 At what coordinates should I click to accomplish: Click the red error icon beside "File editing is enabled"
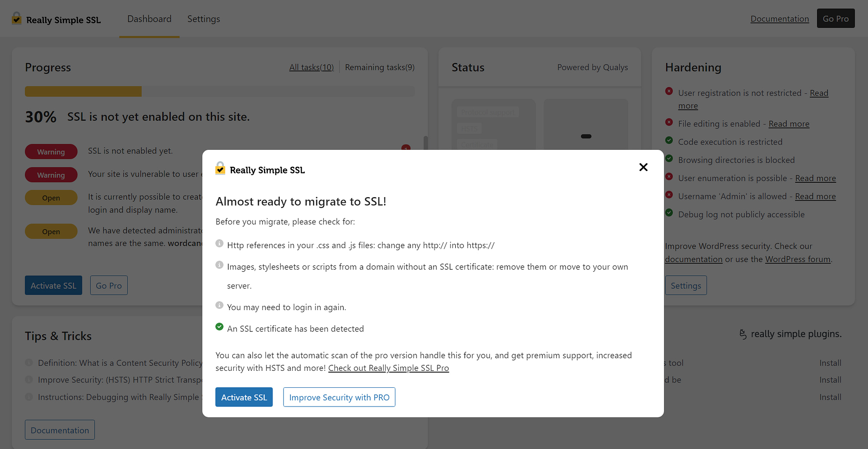[x=668, y=122]
